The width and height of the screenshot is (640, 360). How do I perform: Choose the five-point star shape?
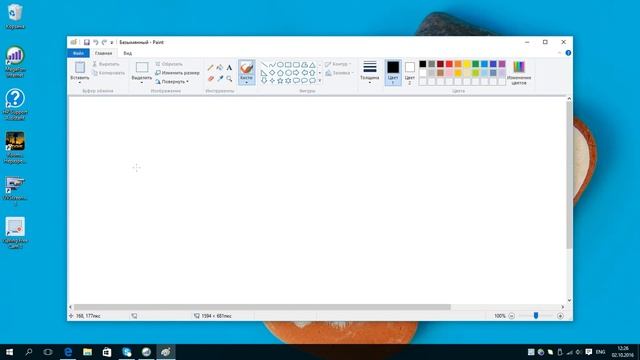tap(280, 81)
